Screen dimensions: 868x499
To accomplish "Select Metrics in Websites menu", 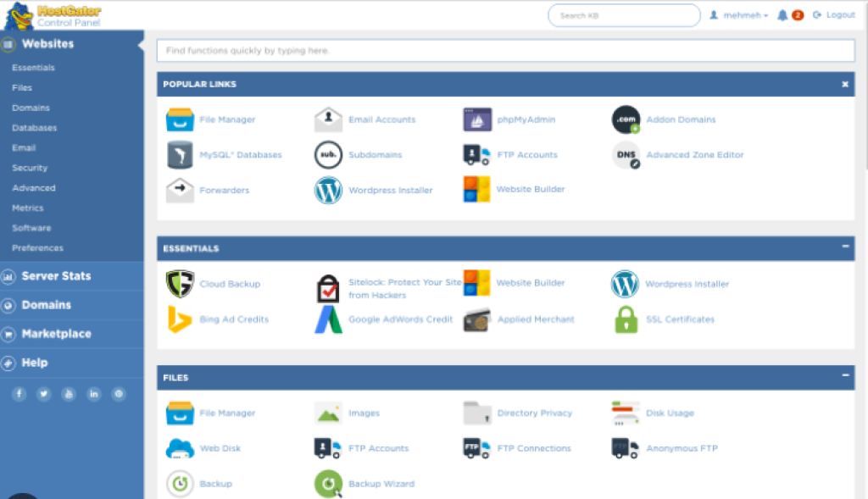I will (28, 208).
